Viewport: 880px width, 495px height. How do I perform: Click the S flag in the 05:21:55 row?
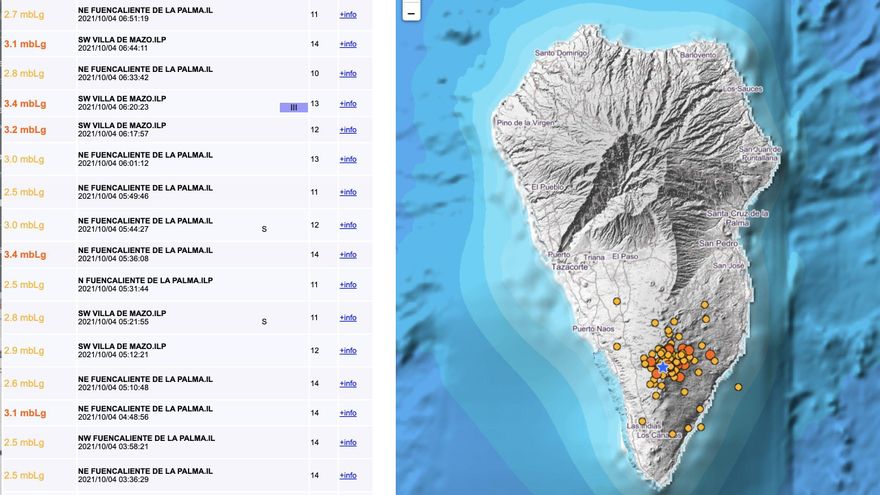click(x=264, y=322)
